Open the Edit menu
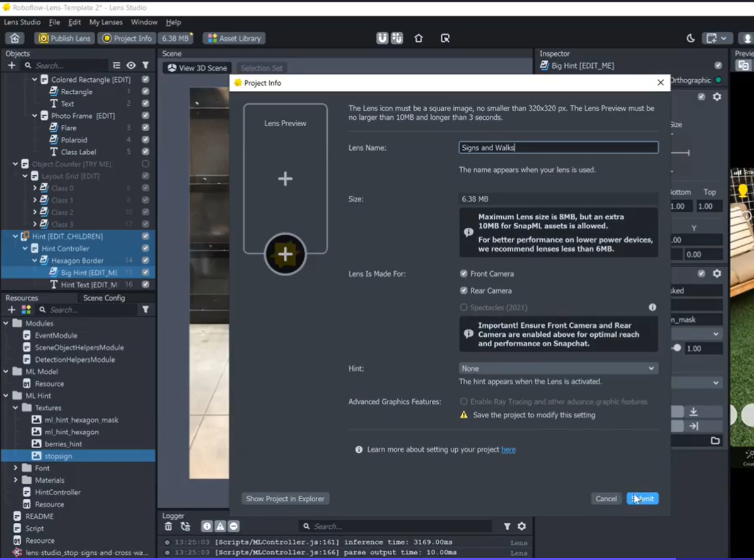This screenshot has height=560, width=754. point(74,22)
